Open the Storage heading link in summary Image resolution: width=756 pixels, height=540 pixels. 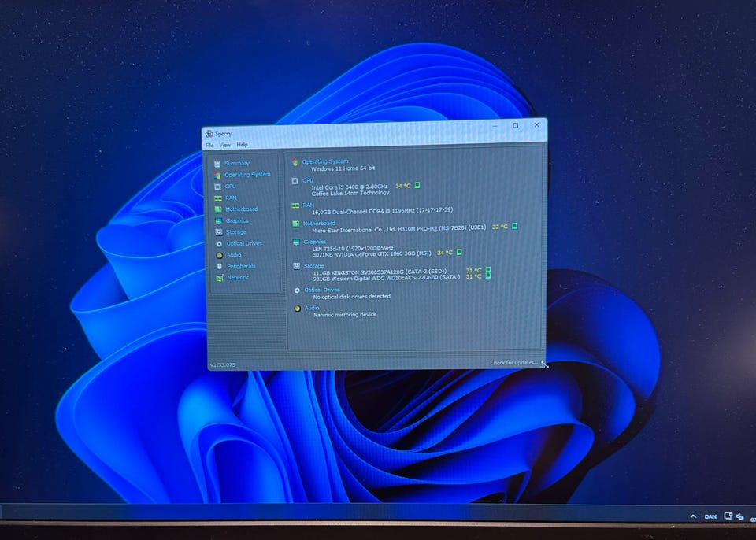pyautogui.click(x=314, y=265)
